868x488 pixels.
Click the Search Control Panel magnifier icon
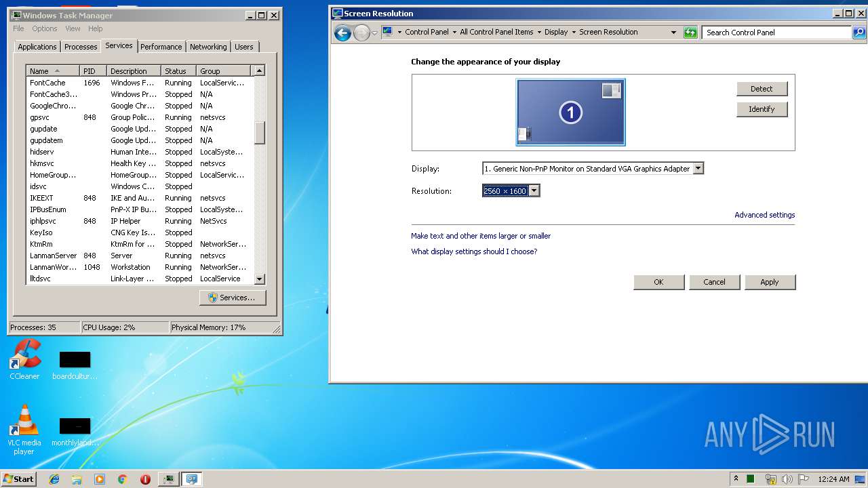pos(859,32)
